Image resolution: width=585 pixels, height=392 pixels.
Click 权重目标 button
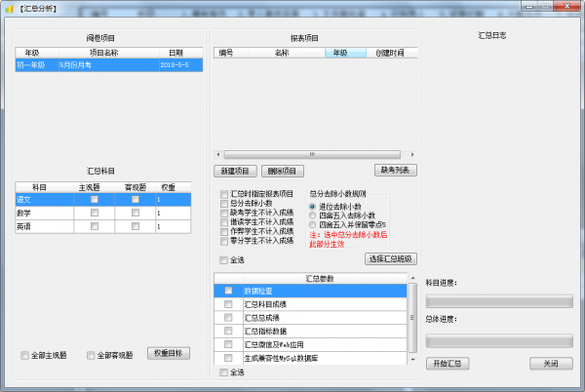tap(169, 353)
